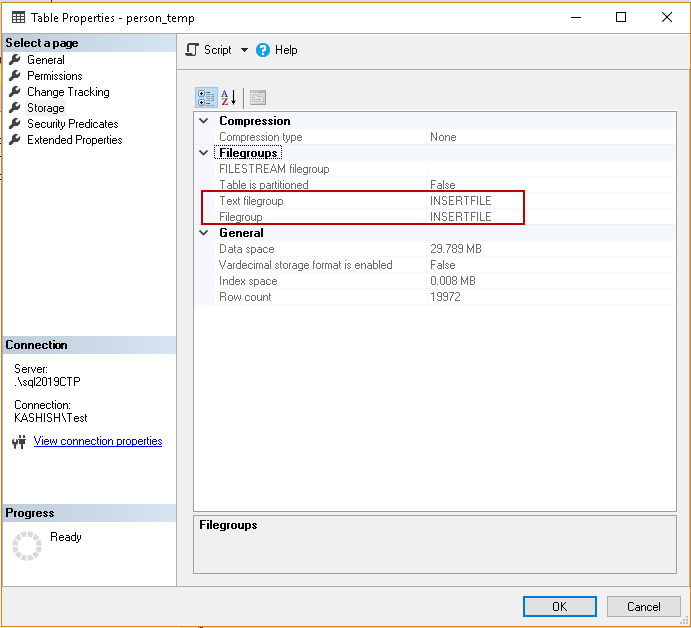Switch to the Storage page
Image resolution: width=691 pixels, height=628 pixels.
46,108
